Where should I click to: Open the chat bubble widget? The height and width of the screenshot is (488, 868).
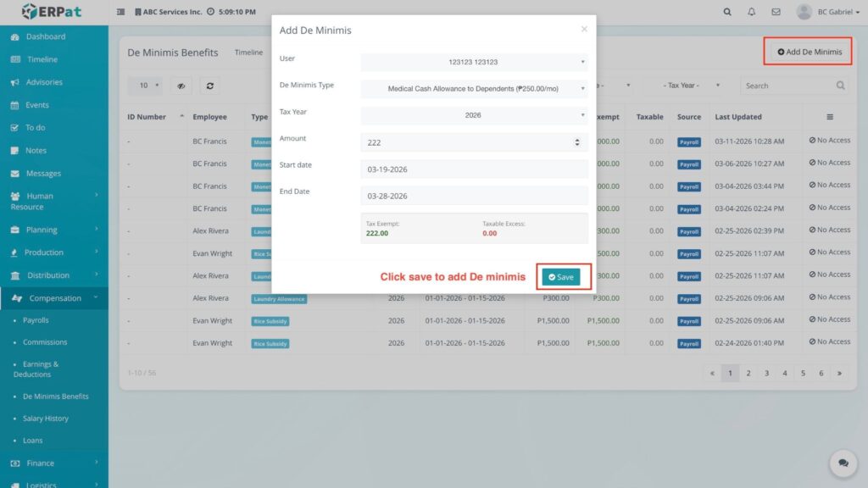pyautogui.click(x=843, y=463)
